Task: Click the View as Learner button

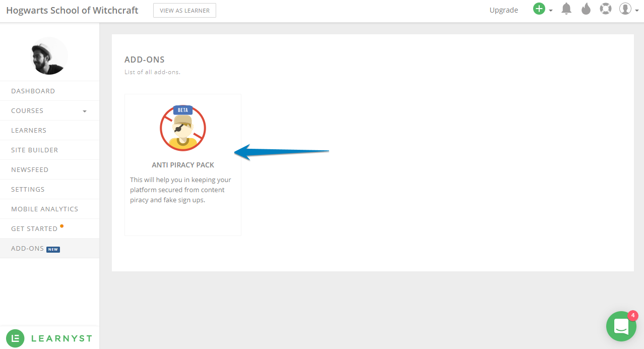Action: 184,10
